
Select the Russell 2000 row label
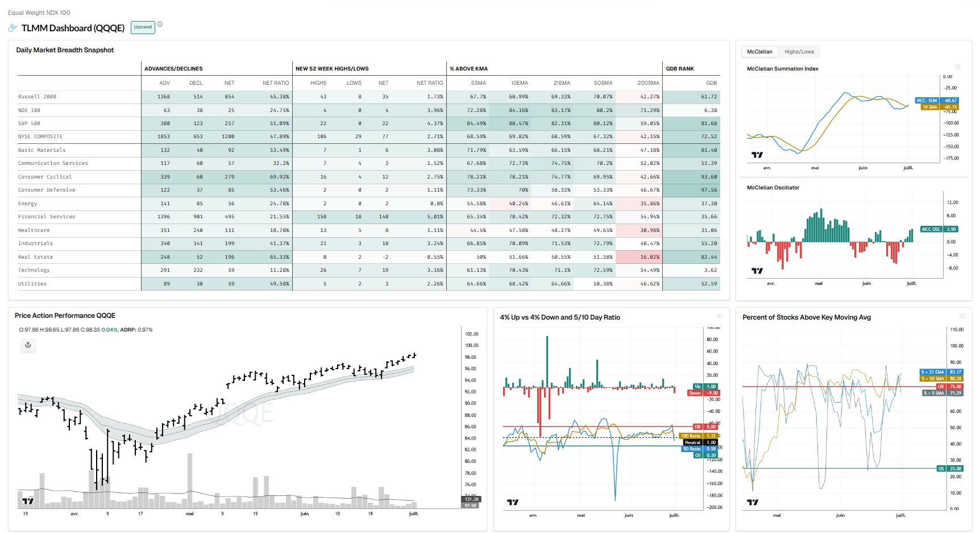pos(37,97)
